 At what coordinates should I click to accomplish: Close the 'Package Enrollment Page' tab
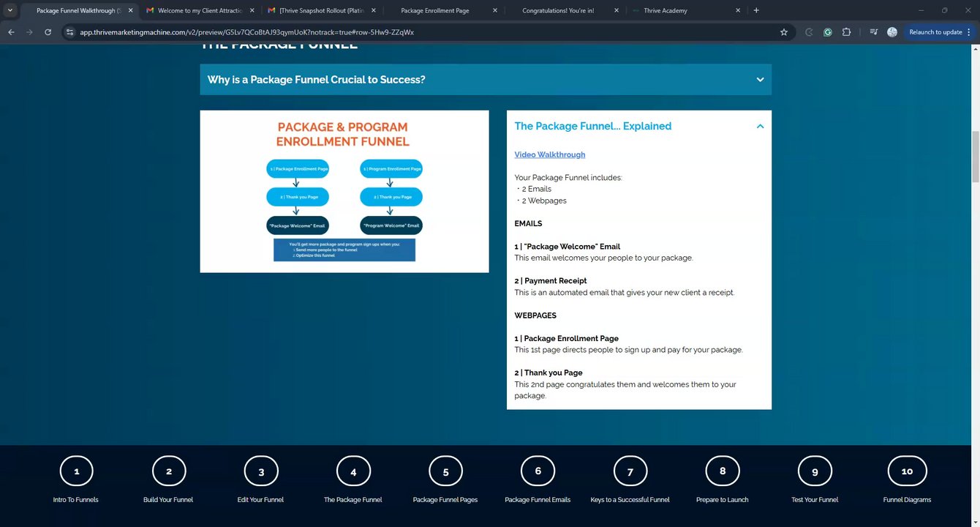(495, 10)
